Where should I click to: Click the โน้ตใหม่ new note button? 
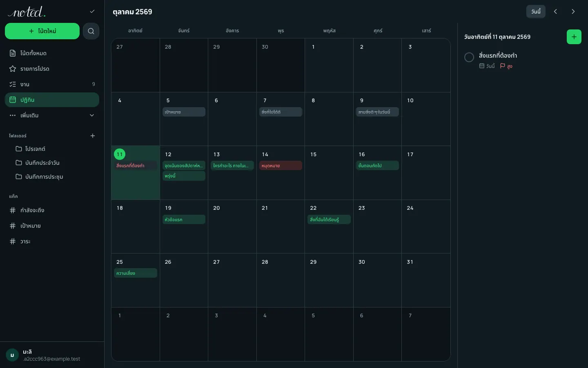[x=42, y=31]
